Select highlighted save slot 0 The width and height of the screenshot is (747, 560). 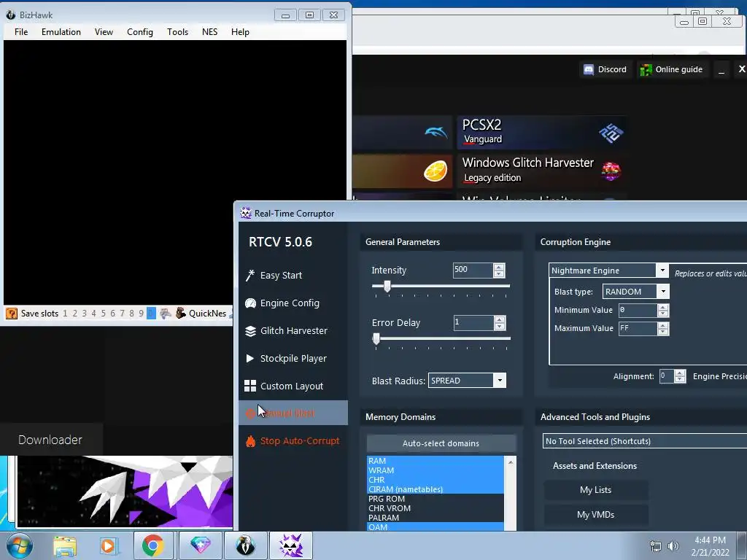[151, 314]
